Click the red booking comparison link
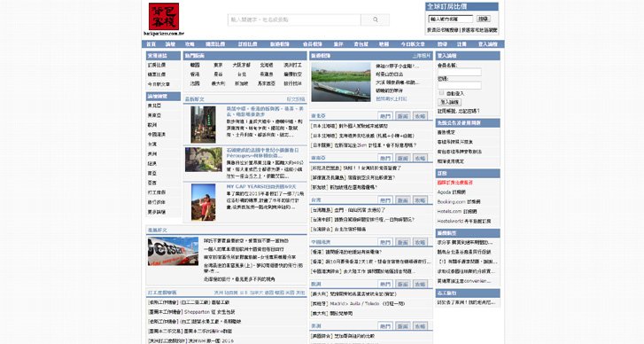 (454, 183)
